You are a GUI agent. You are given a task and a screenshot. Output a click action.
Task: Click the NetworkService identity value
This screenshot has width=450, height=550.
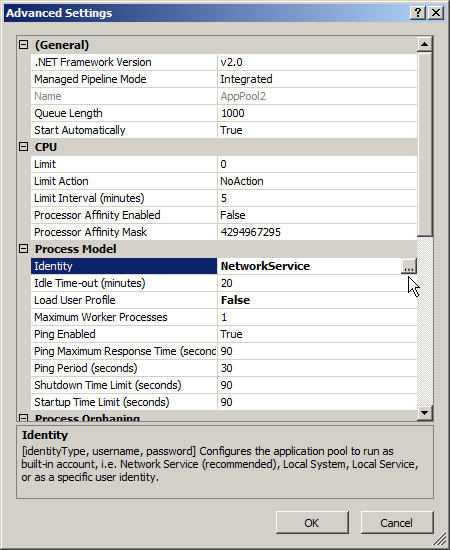point(265,266)
